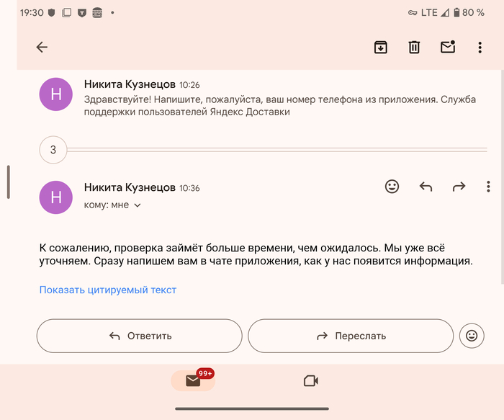Mark the email as unread
Viewport: 504px width, 420px height.
tap(447, 48)
